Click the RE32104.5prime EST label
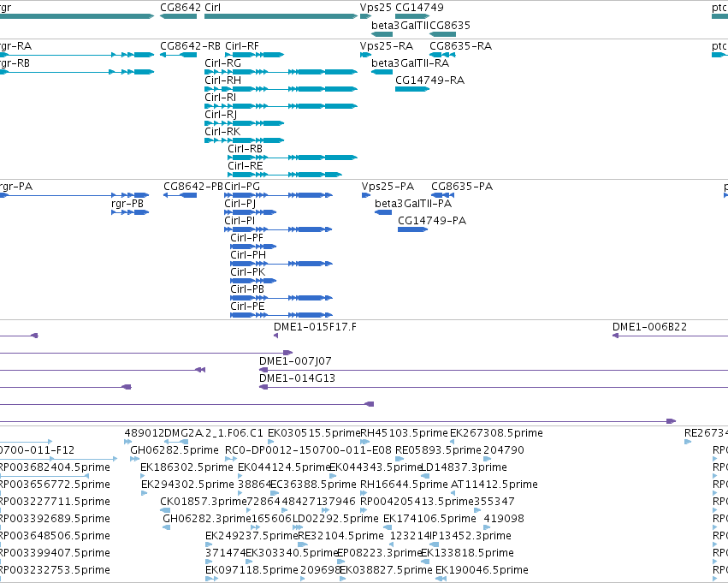Image resolution: width=728 pixels, height=583 pixels. click(x=340, y=537)
